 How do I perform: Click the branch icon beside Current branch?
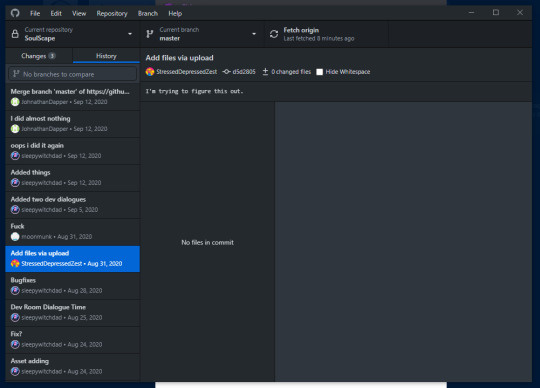(x=149, y=34)
